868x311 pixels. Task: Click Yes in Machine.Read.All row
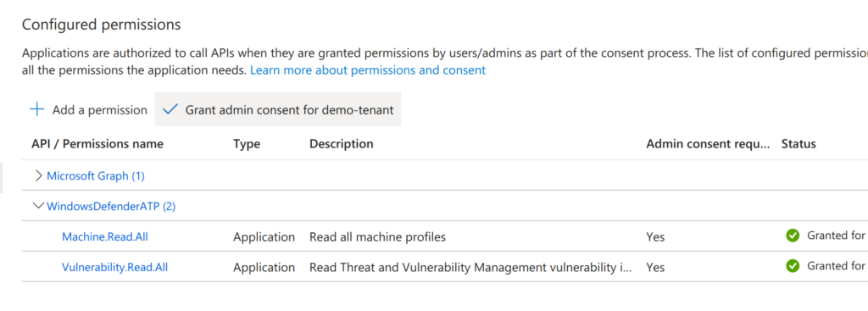[x=655, y=236]
